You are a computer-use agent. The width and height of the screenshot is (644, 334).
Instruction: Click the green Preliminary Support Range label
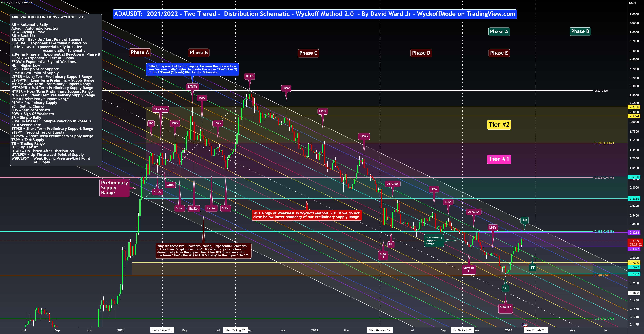pos(434,240)
